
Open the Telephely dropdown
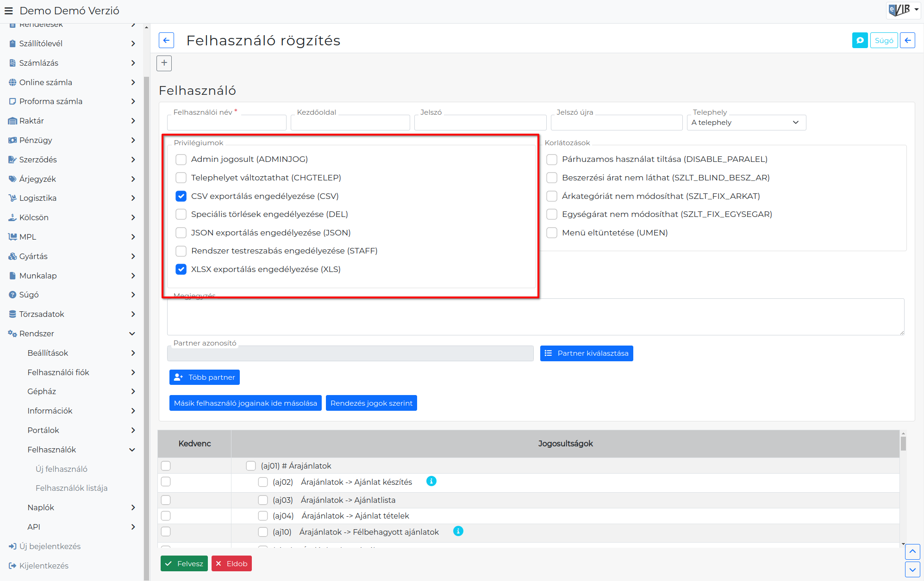click(746, 123)
